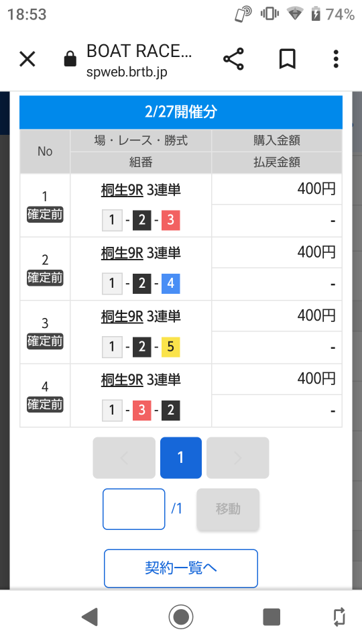Image resolution: width=362 pixels, height=644 pixels.
Task: Bookmark this page using bookmark icon
Action: [x=288, y=59]
